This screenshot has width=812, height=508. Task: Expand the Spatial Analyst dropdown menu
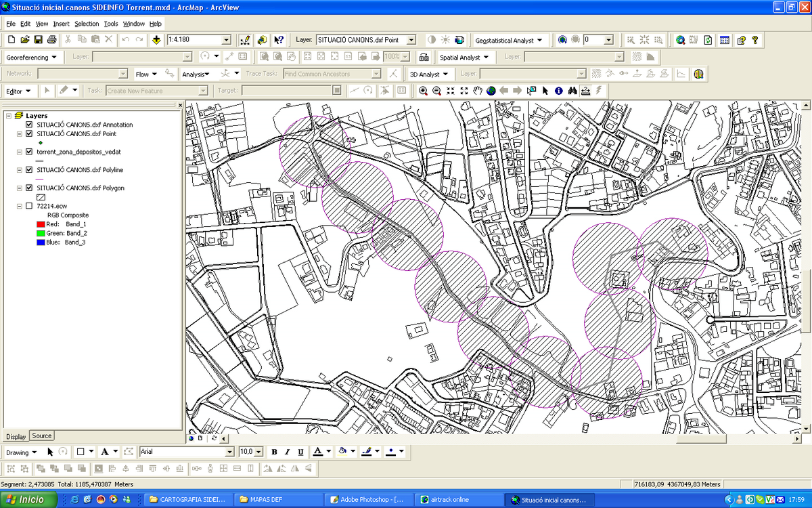[x=467, y=58]
